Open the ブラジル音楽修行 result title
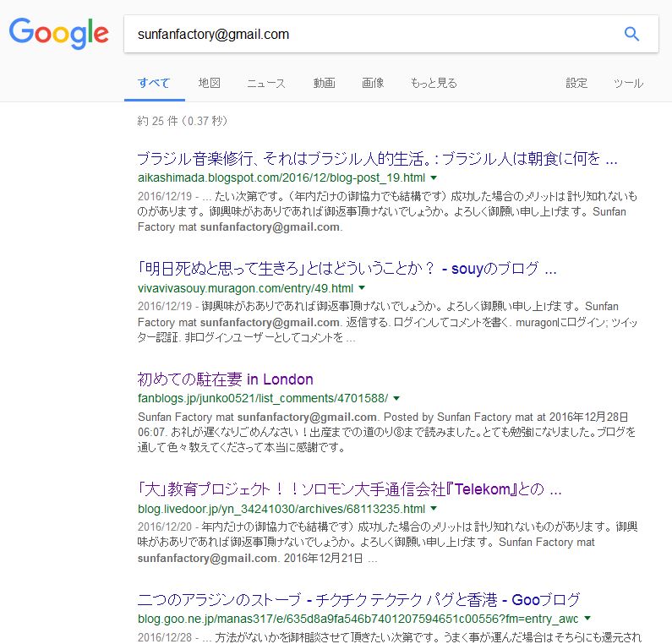 [377, 159]
